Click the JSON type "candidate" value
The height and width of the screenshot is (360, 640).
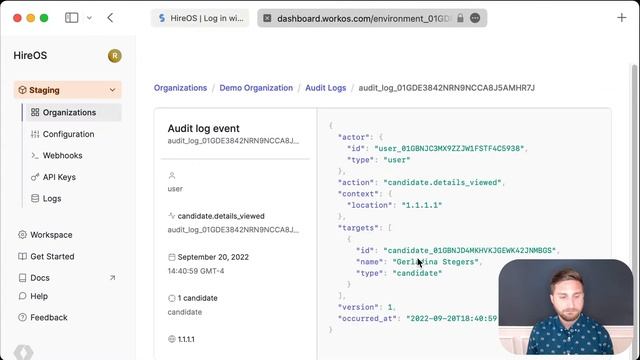(x=417, y=273)
